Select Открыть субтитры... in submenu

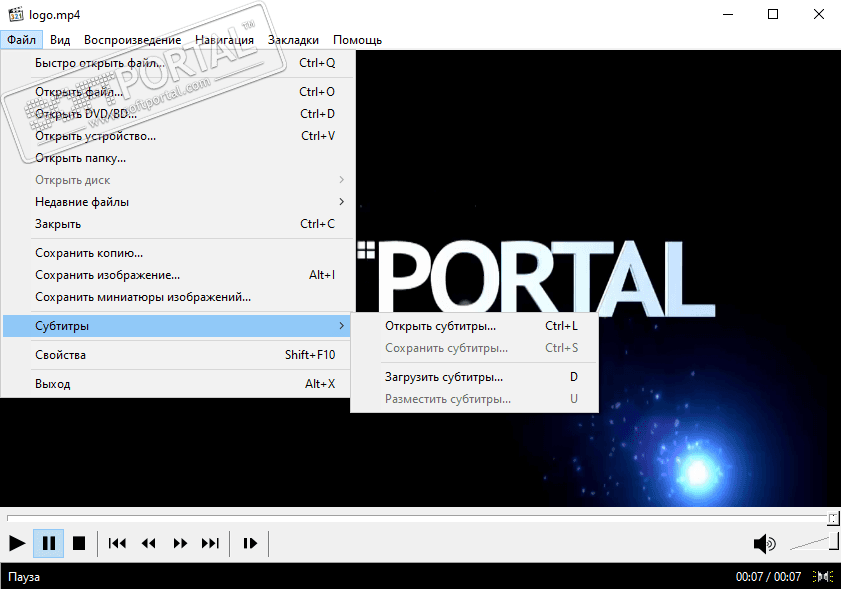tap(474, 326)
